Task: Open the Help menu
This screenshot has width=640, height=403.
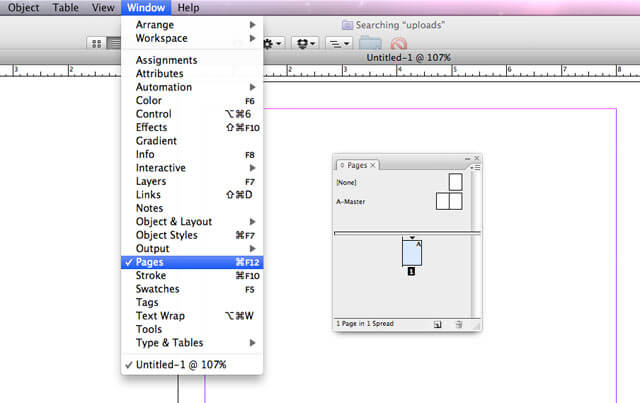Action: point(188,7)
